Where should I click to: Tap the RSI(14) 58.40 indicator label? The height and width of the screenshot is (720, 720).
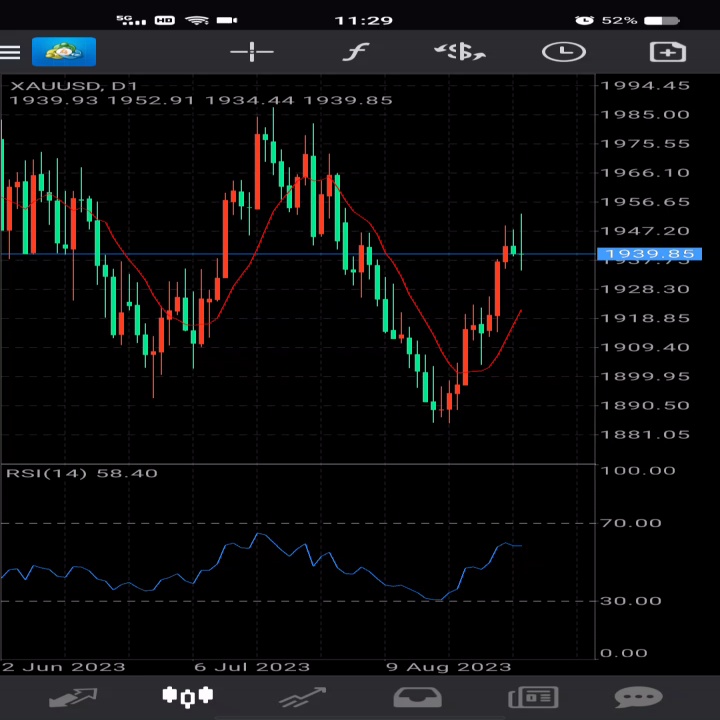(x=82, y=473)
